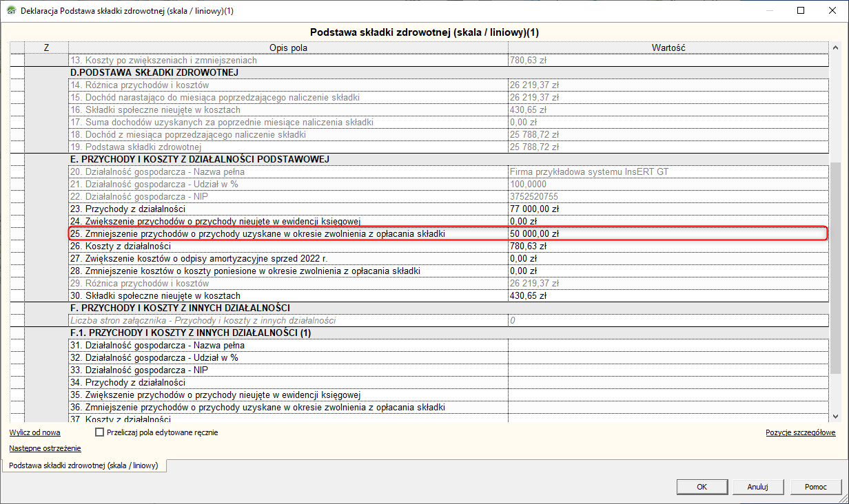The height and width of the screenshot is (504, 849).
Task: Select row 33. Działalność gospodarcza - NIP
Action: (x=288, y=370)
